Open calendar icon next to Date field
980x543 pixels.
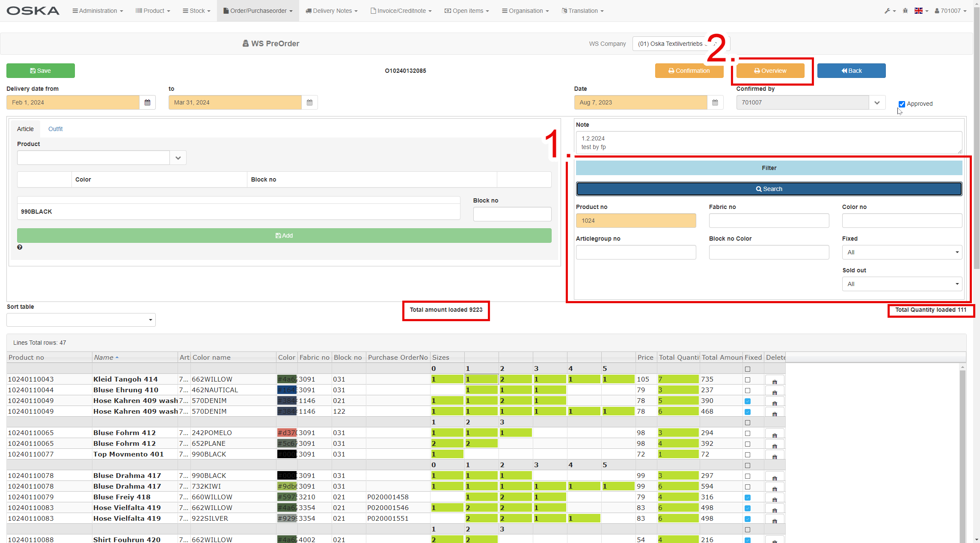click(x=715, y=102)
